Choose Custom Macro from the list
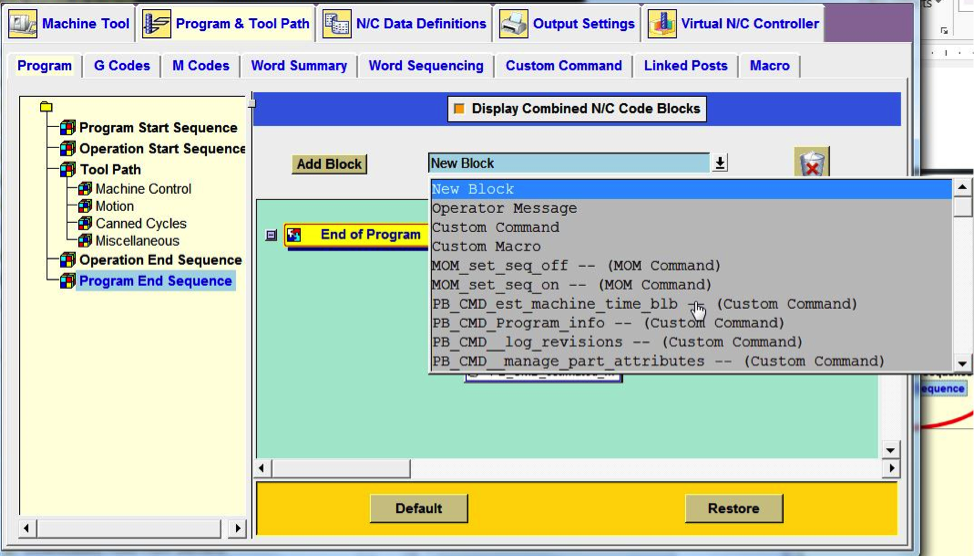Screen dimensions: 974x557 tap(691, 247)
